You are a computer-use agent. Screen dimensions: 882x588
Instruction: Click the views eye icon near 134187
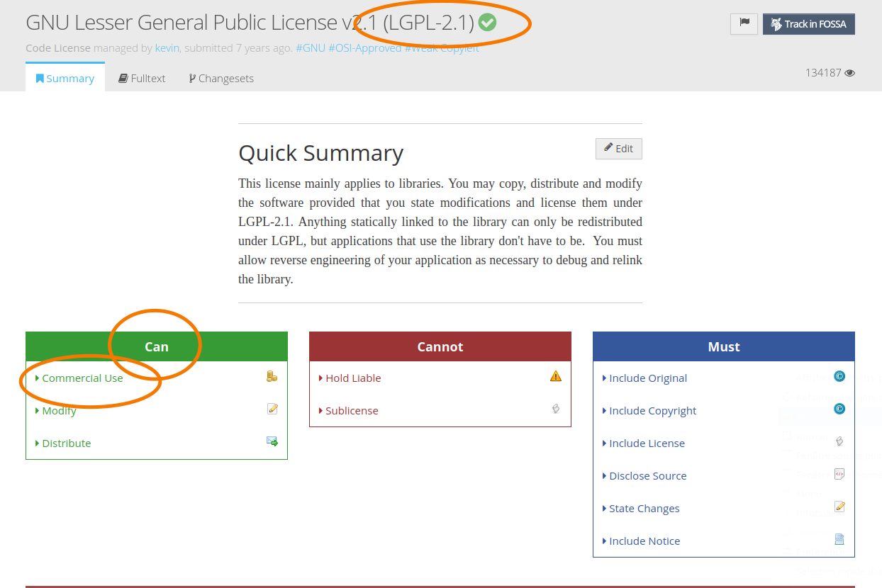click(x=850, y=72)
